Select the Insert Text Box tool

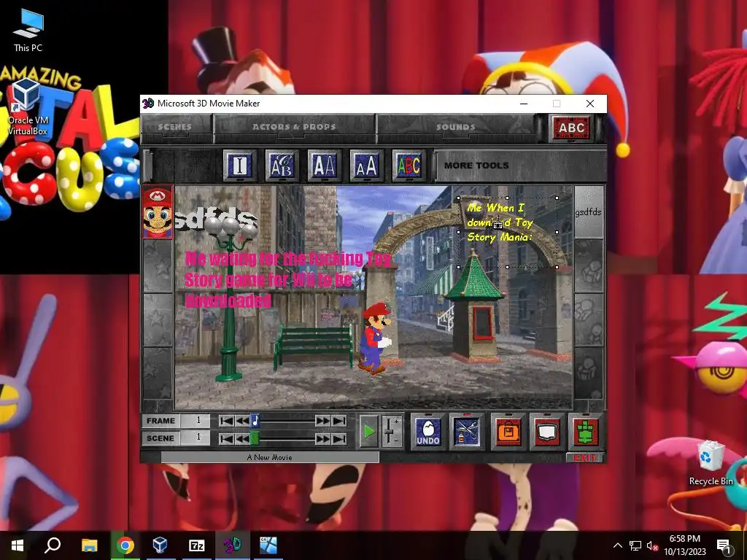point(239,166)
